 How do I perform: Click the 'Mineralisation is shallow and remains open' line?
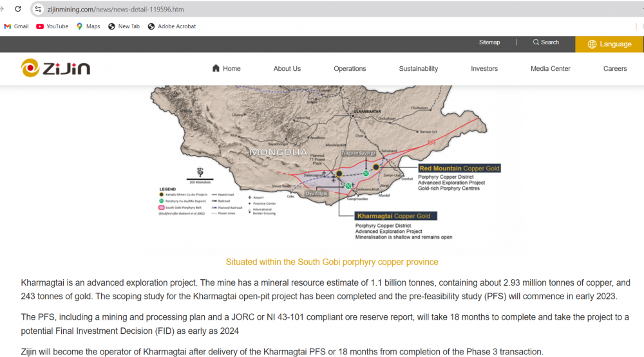pyautogui.click(x=404, y=237)
